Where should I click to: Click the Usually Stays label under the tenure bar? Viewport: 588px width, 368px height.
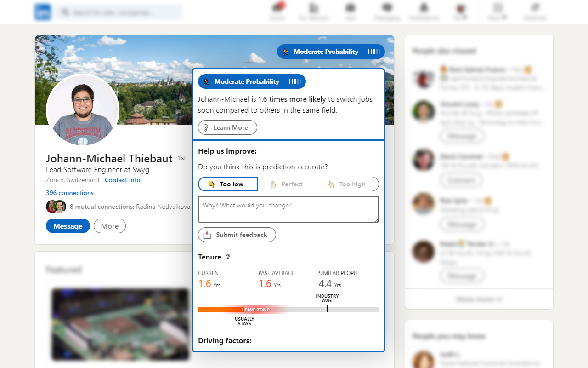[244, 321]
